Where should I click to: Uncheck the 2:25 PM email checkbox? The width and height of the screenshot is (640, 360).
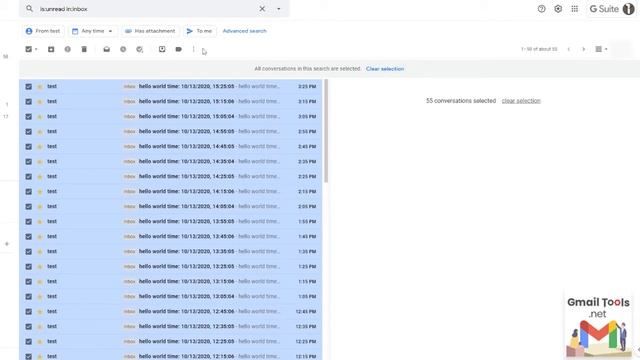pos(29,176)
